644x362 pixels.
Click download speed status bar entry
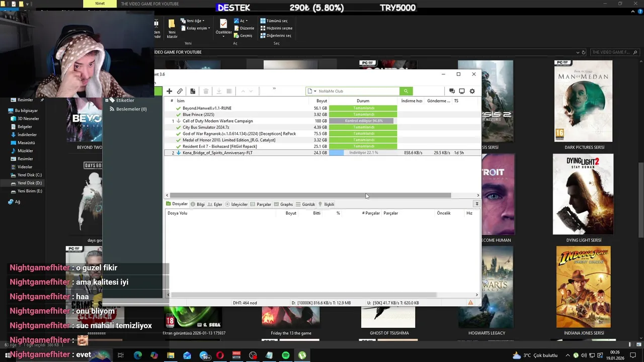coord(321,303)
